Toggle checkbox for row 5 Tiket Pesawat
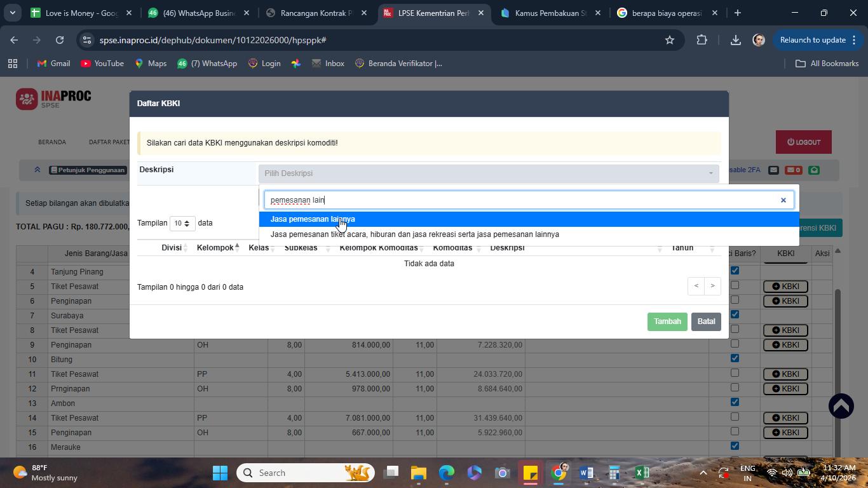 [735, 285]
